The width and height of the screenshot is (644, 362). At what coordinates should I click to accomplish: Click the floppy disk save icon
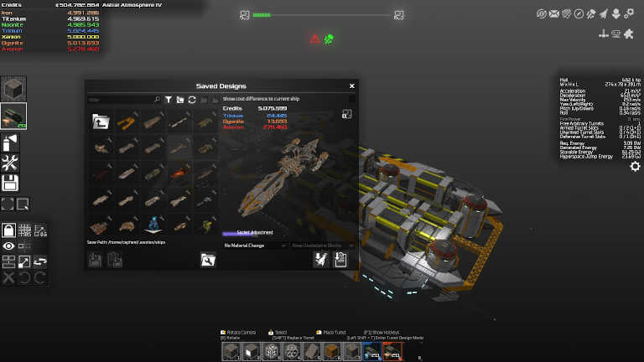(10, 183)
